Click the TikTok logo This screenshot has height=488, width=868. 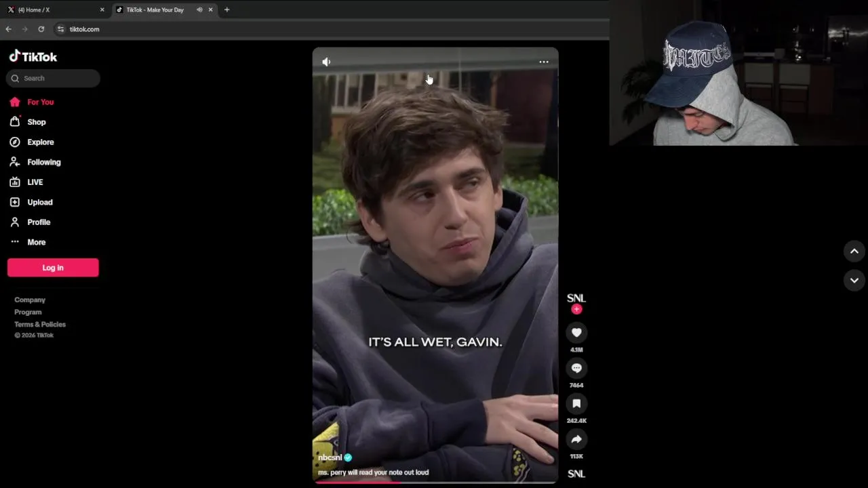point(33,56)
